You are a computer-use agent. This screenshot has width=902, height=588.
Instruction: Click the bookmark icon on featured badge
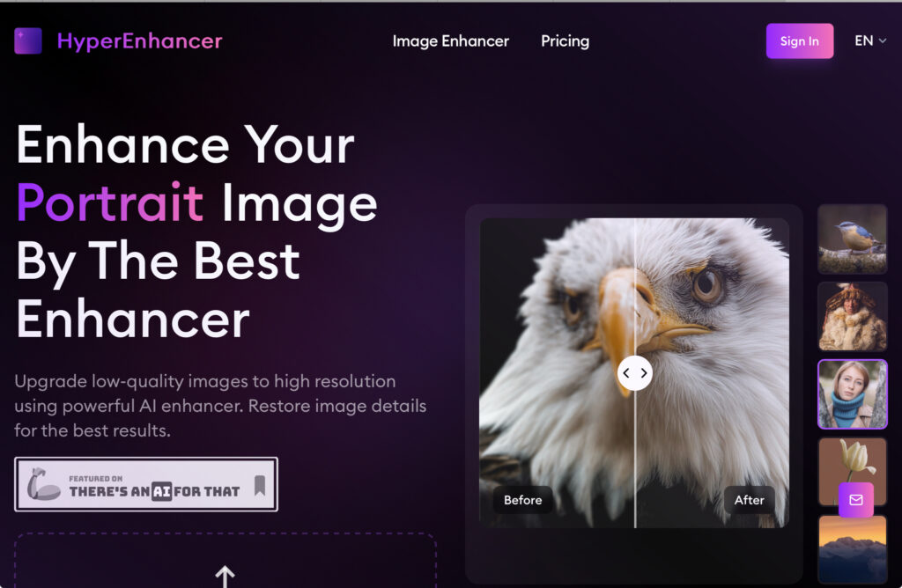[x=260, y=485]
